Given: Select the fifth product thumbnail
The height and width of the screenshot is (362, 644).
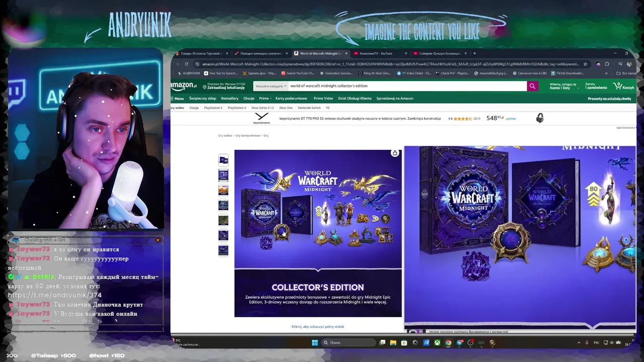Looking at the screenshot, I should (223, 220).
